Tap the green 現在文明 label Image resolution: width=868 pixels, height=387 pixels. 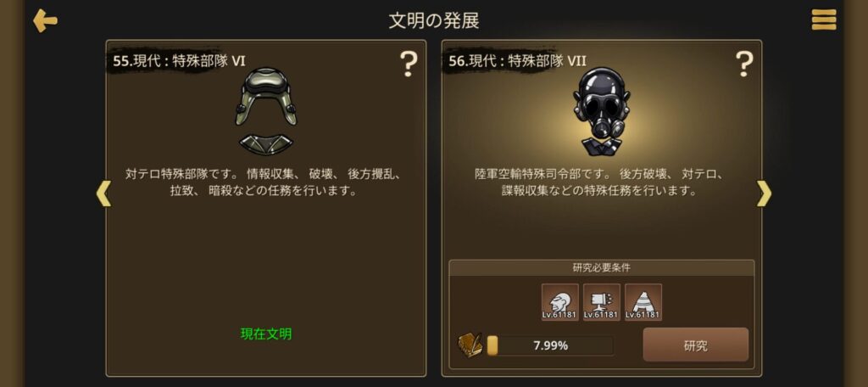coord(265,334)
